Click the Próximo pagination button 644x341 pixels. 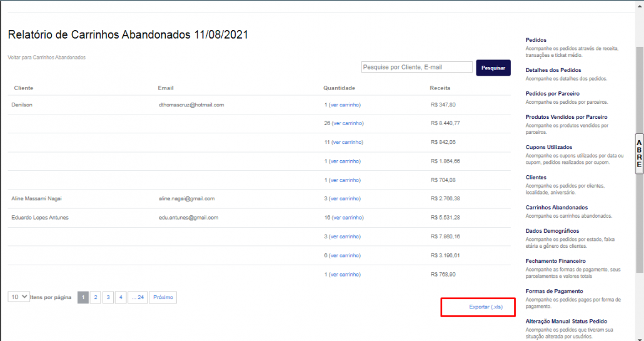pyautogui.click(x=163, y=297)
